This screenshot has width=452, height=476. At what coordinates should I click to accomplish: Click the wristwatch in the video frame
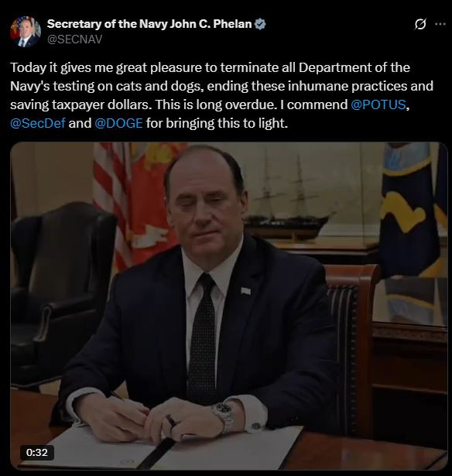coord(224,416)
